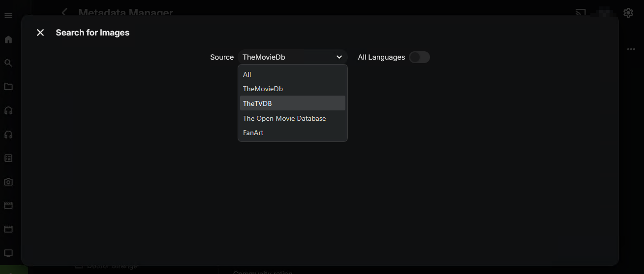Click the cast to device icon
The width and height of the screenshot is (644, 274).
coord(581,12)
